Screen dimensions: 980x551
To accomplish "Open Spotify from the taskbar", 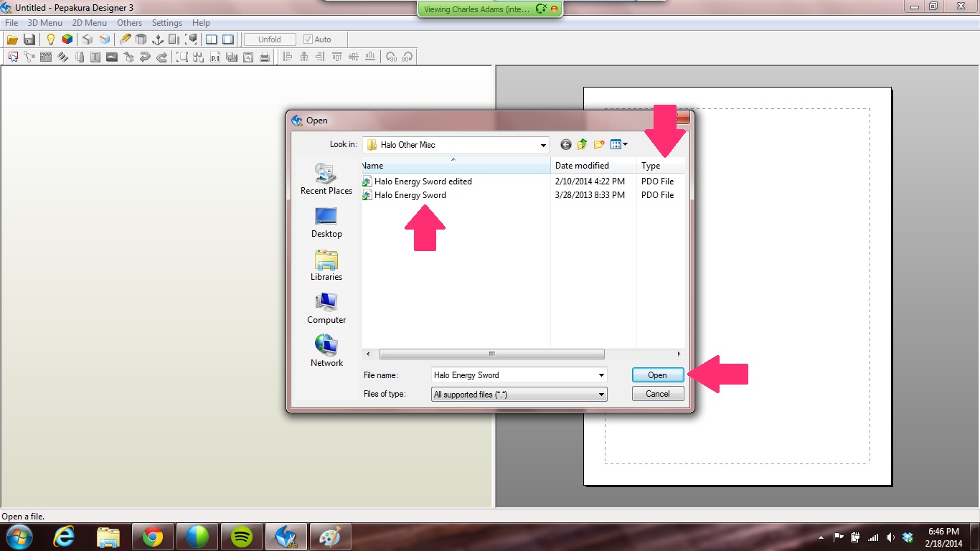I will pos(242,537).
